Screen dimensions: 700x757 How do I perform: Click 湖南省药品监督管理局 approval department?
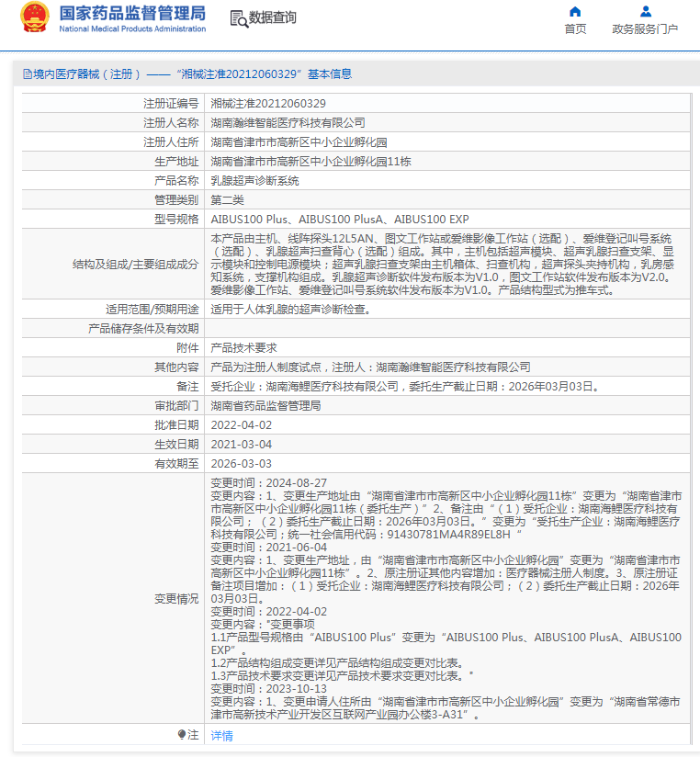pos(266,405)
